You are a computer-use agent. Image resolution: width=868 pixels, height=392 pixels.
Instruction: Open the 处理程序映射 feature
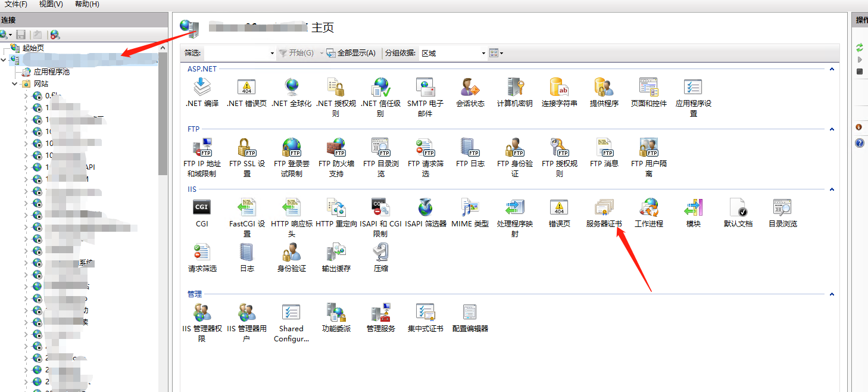pyautogui.click(x=515, y=218)
